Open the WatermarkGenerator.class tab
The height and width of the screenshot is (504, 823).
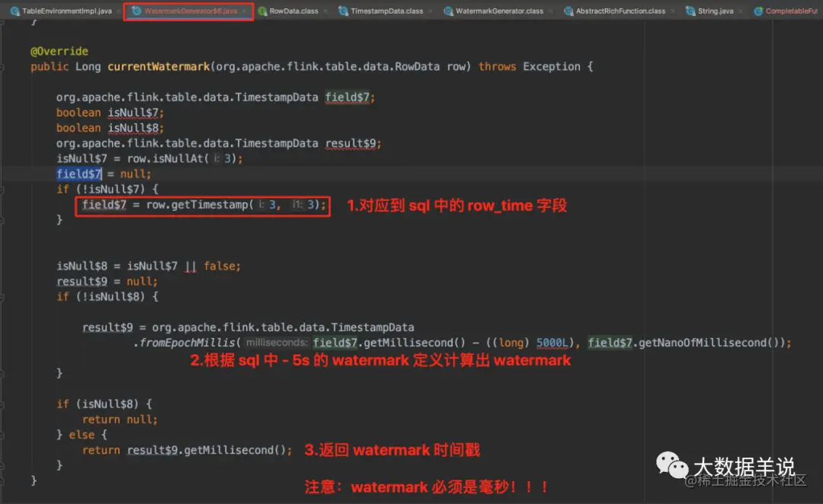point(499,11)
